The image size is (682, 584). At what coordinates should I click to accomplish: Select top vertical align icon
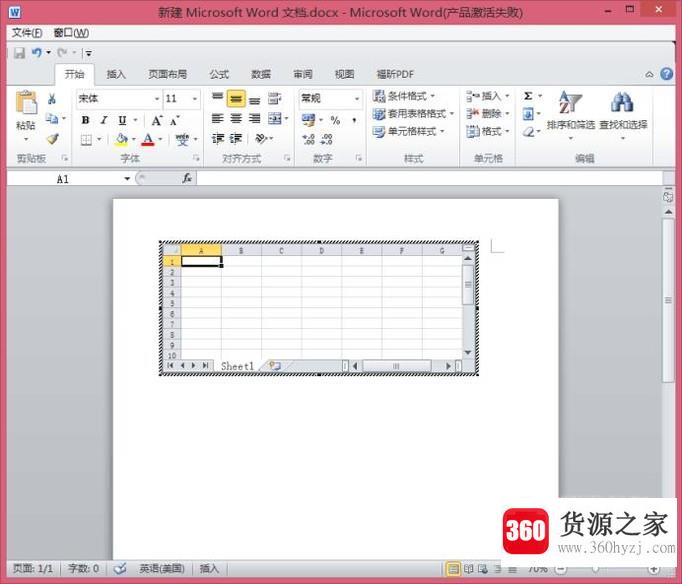[217, 98]
